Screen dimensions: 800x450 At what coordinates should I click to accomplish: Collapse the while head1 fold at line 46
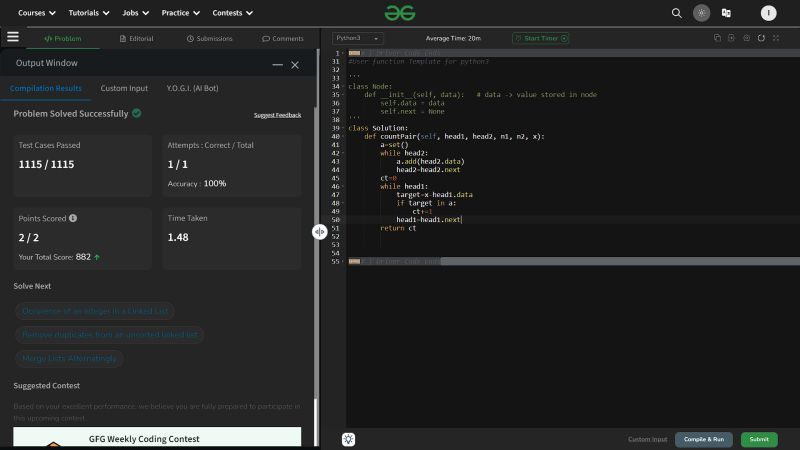(343, 187)
